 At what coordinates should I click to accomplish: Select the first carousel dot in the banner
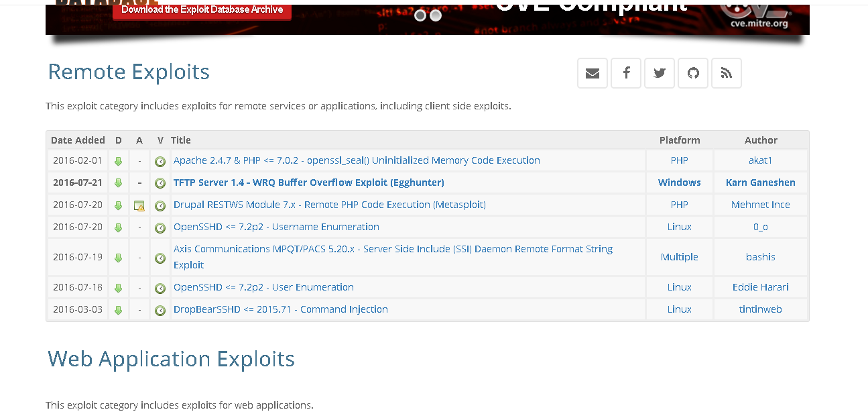point(420,14)
